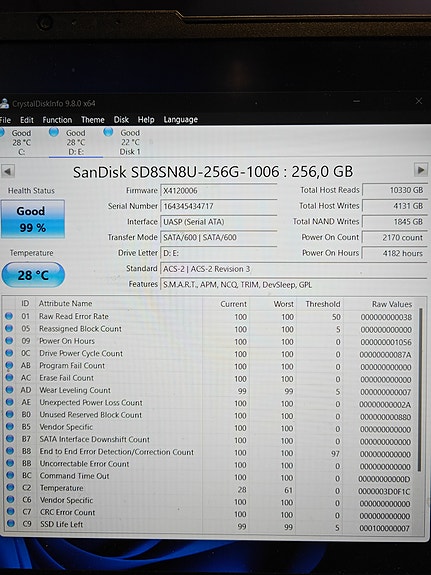Click the status dot for Raw Read Error Rate
The width and height of the screenshot is (431, 575).
(9, 316)
